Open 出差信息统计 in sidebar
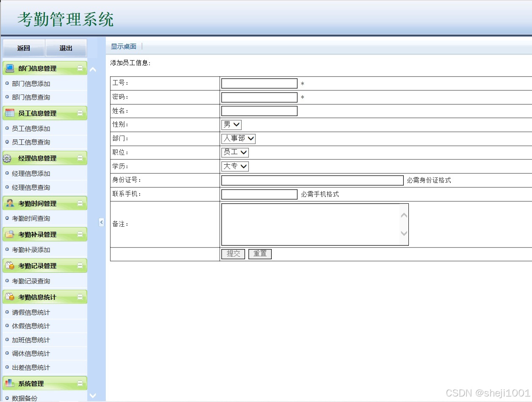This screenshot has width=532, height=402. tap(31, 367)
